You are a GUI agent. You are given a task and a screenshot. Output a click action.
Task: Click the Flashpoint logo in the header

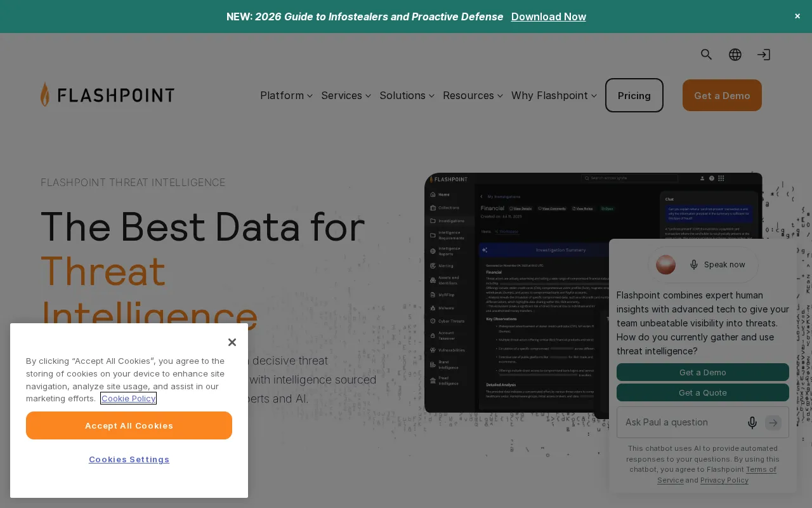108,95
